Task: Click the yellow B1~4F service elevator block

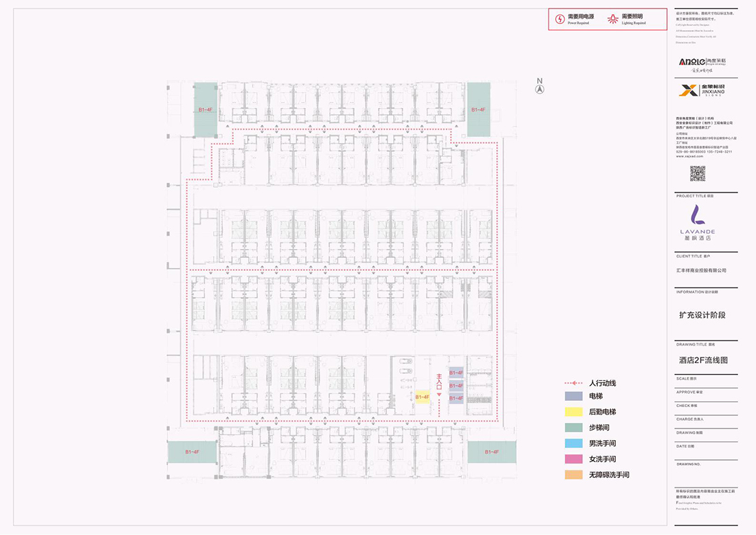Action: [x=422, y=397]
